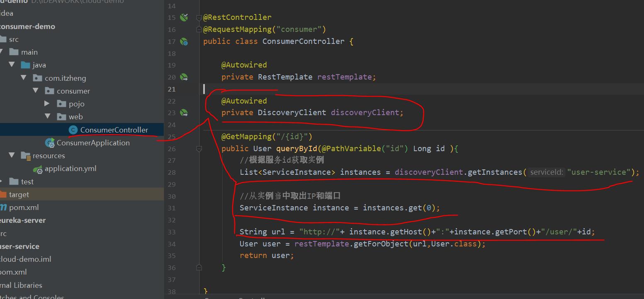Open cloud-demo.iml file
The height and width of the screenshot is (299, 644).
pos(26,259)
